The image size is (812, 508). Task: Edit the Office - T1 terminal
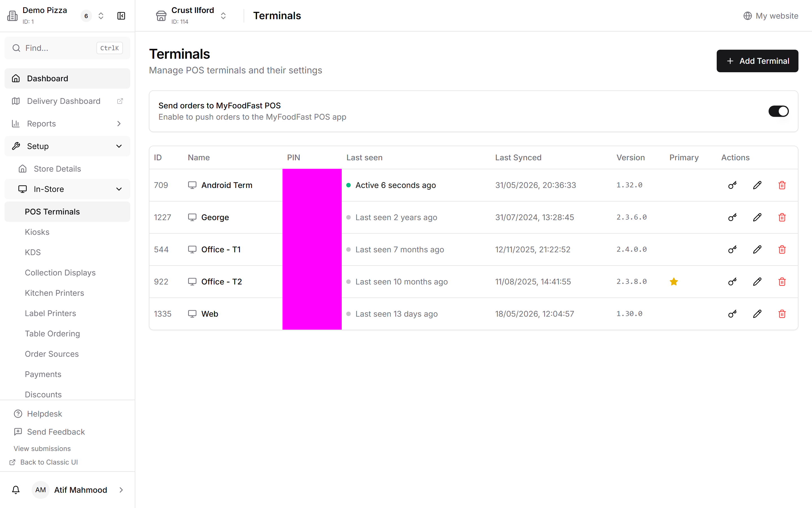click(757, 250)
